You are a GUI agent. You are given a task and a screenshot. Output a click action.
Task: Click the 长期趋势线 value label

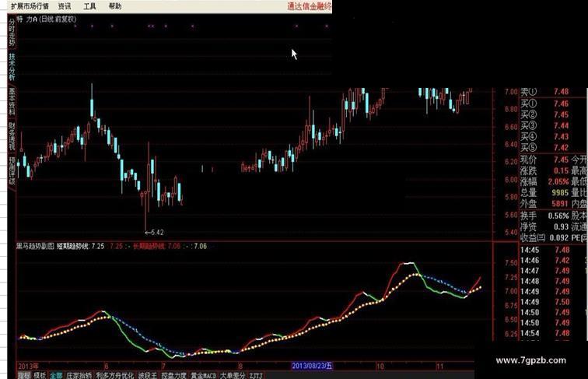pyautogui.click(x=157, y=246)
